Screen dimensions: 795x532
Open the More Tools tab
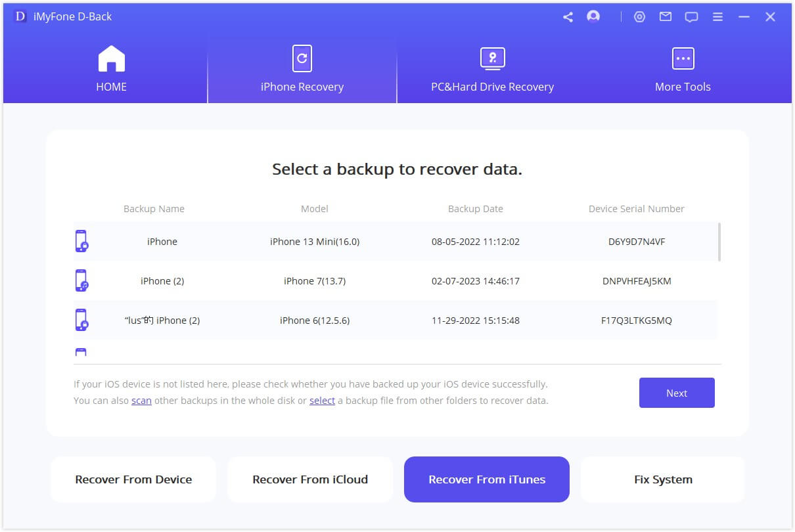pos(683,70)
